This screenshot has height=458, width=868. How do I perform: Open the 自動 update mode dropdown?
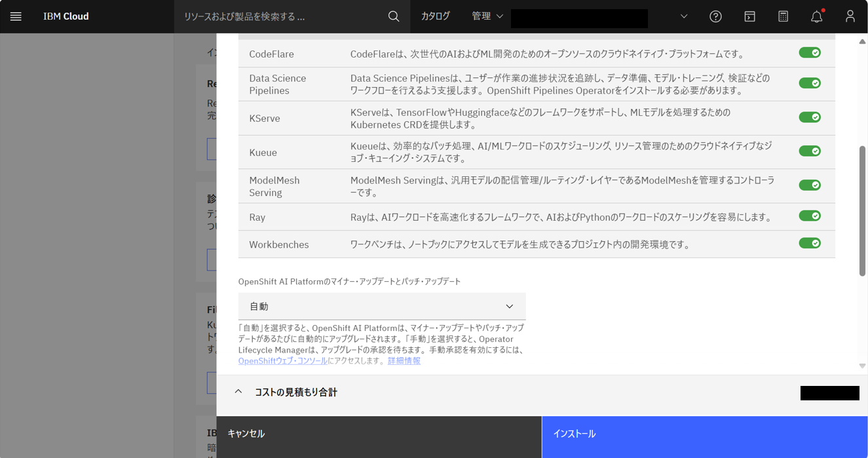(382, 306)
